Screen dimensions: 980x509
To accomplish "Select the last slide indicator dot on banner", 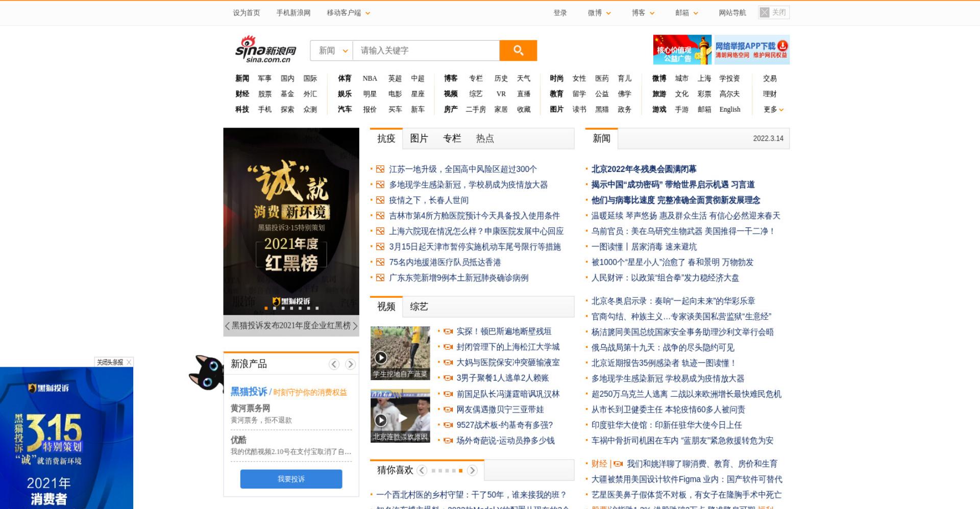I will 317,308.
